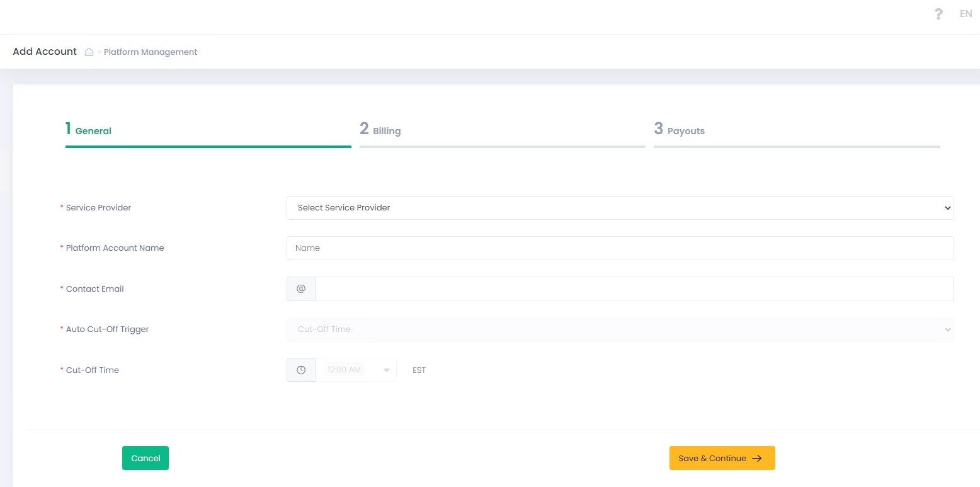Image resolution: width=980 pixels, height=487 pixels.
Task: Focus the Platform Account Name field
Action: [620, 248]
